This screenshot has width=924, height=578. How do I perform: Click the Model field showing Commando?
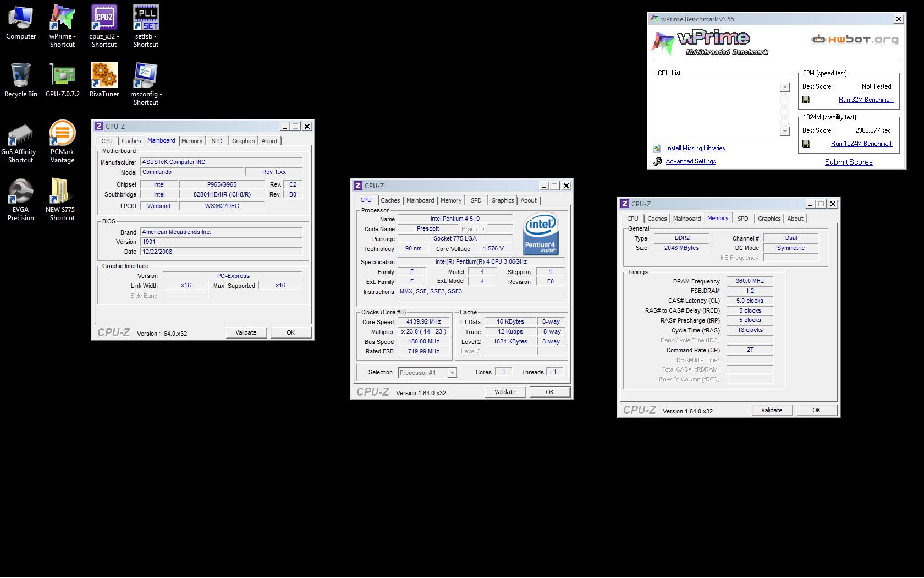[x=191, y=172]
